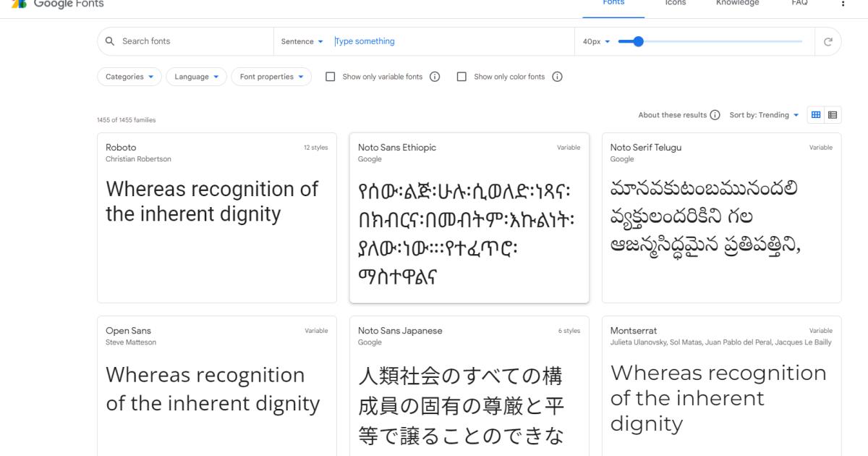Expand the Font properties dropdown
Viewport: 868px width, 456px height.
271,77
